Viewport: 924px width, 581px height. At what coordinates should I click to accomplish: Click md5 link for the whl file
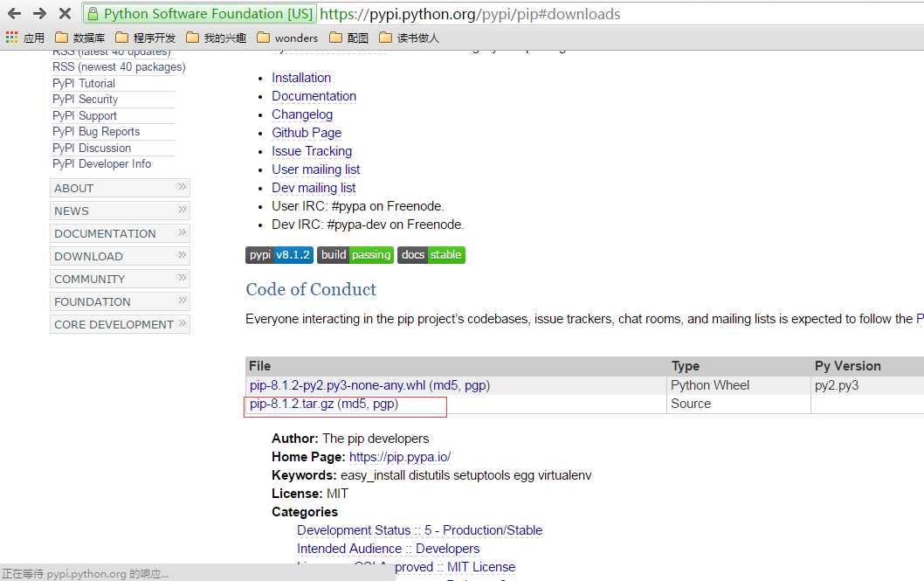pyautogui.click(x=446, y=385)
